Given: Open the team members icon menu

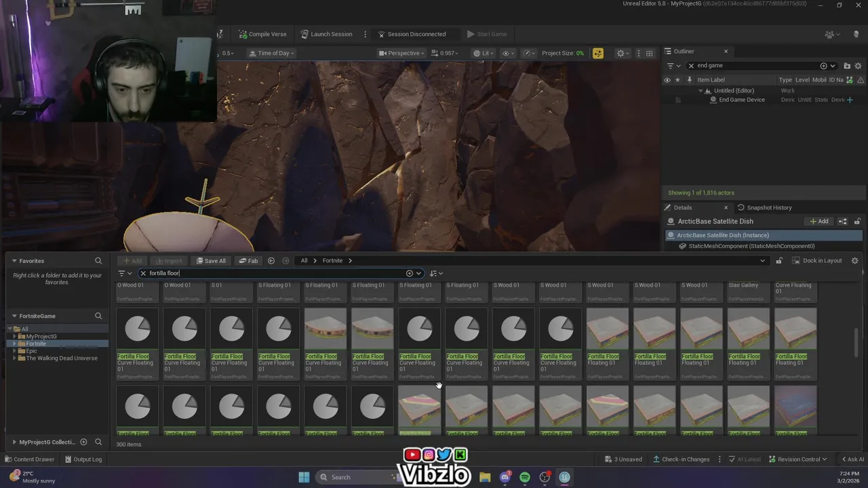Looking at the screenshot, I should [832, 34].
